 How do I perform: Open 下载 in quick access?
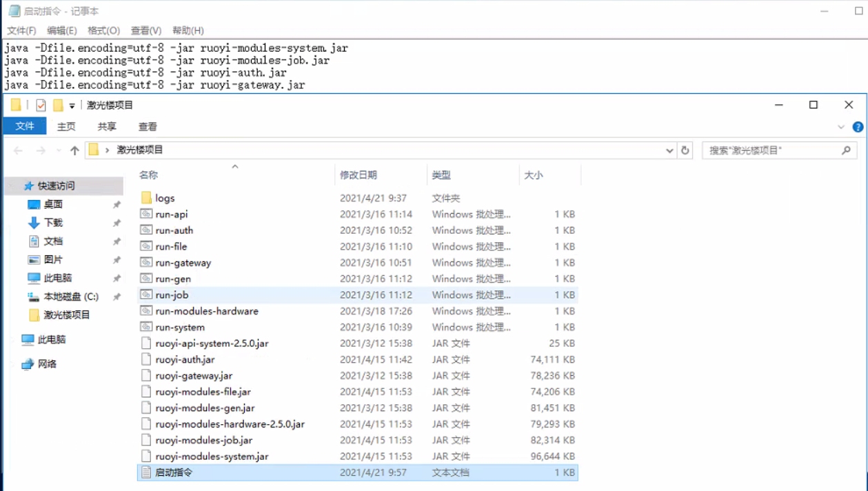[53, 223]
